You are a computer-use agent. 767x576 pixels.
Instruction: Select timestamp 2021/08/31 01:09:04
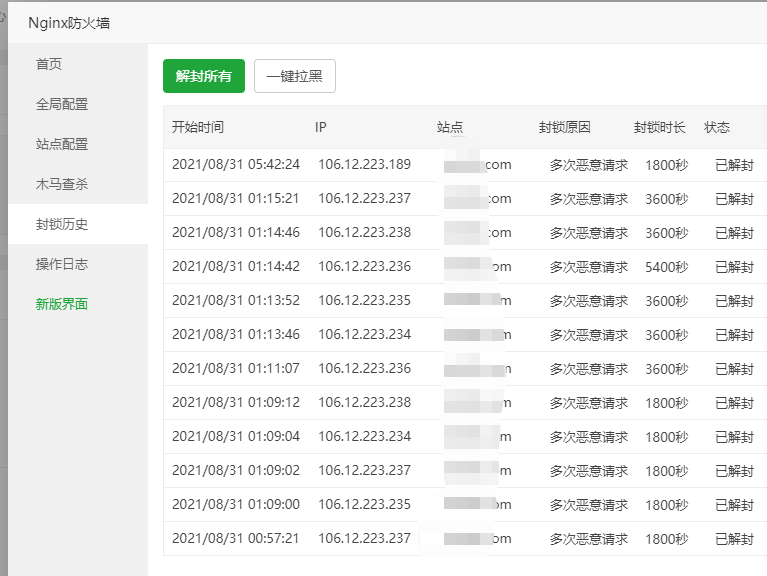pyautogui.click(x=236, y=436)
